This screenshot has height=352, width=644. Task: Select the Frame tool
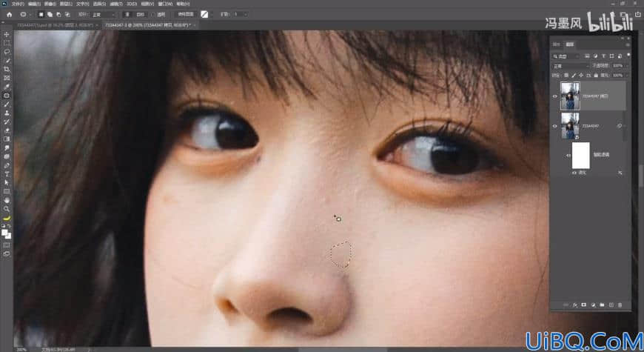click(x=7, y=78)
